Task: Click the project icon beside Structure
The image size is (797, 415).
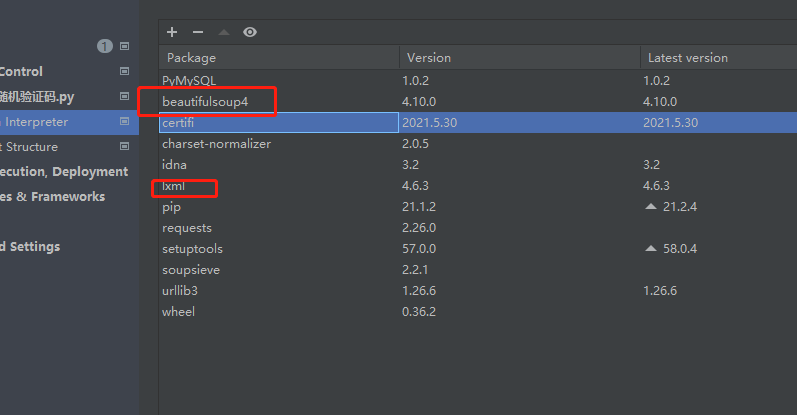Action: click(x=124, y=146)
